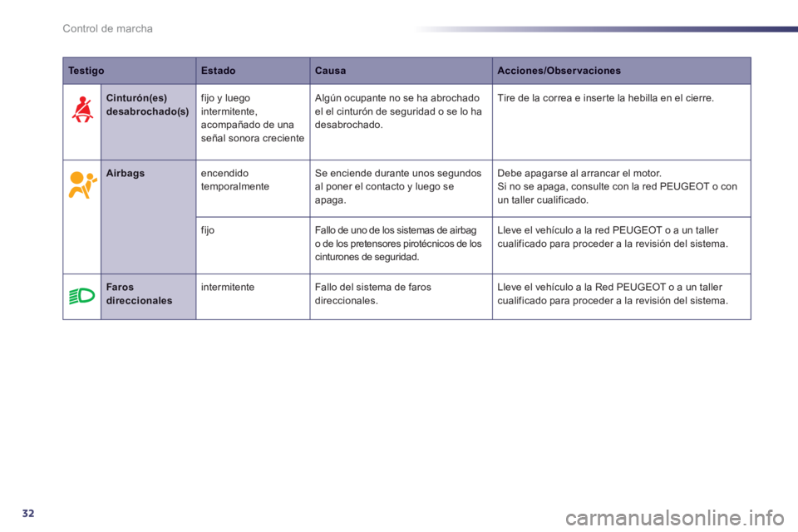Click the 'Airbags' label cell
798x532 pixels.
tap(148, 217)
